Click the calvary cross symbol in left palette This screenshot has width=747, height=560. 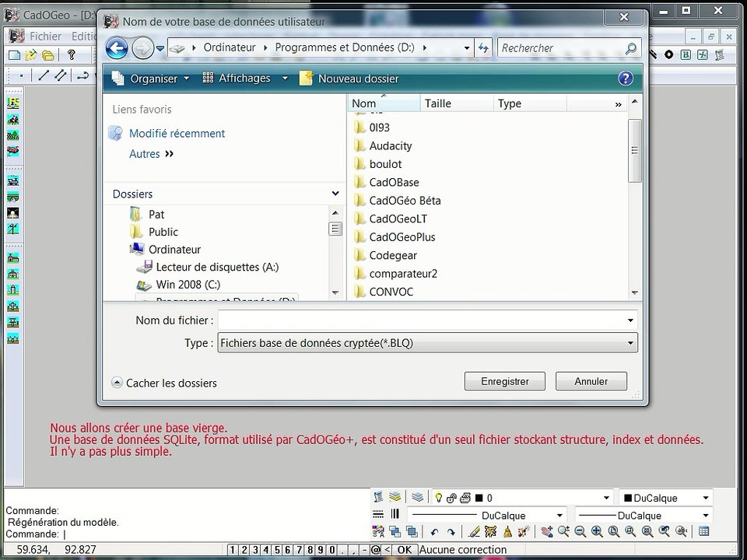[13, 306]
